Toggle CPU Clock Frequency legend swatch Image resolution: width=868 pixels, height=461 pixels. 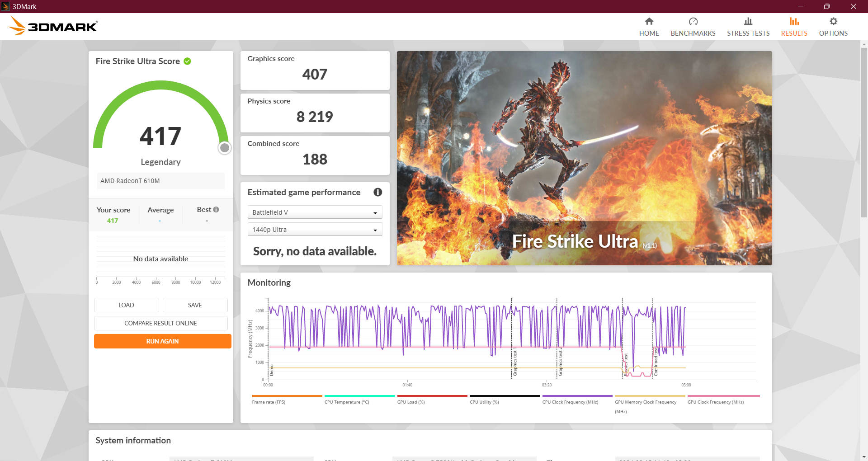[577, 396]
